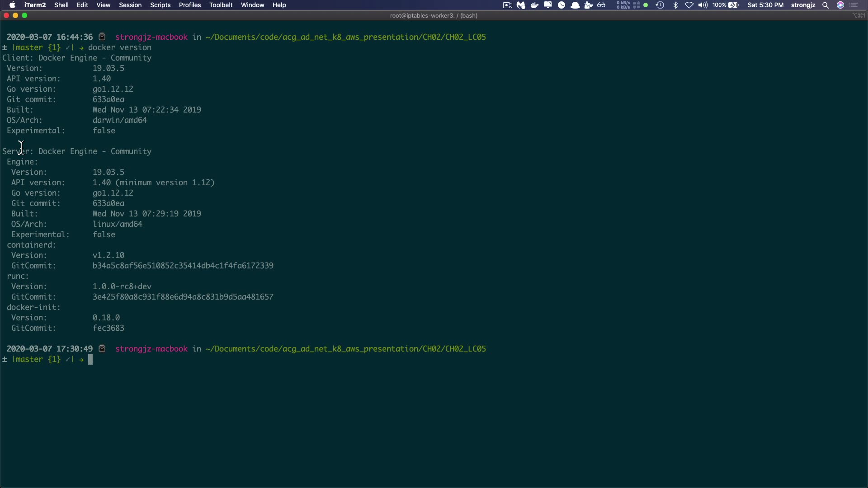Image resolution: width=868 pixels, height=488 pixels.
Task: Open the Notification Center list icon
Action: (x=854, y=5)
